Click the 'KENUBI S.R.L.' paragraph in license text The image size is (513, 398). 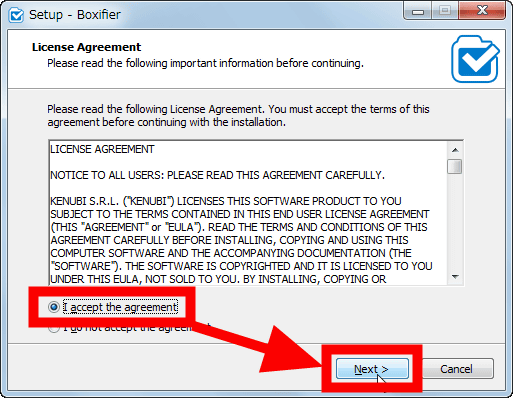241,240
